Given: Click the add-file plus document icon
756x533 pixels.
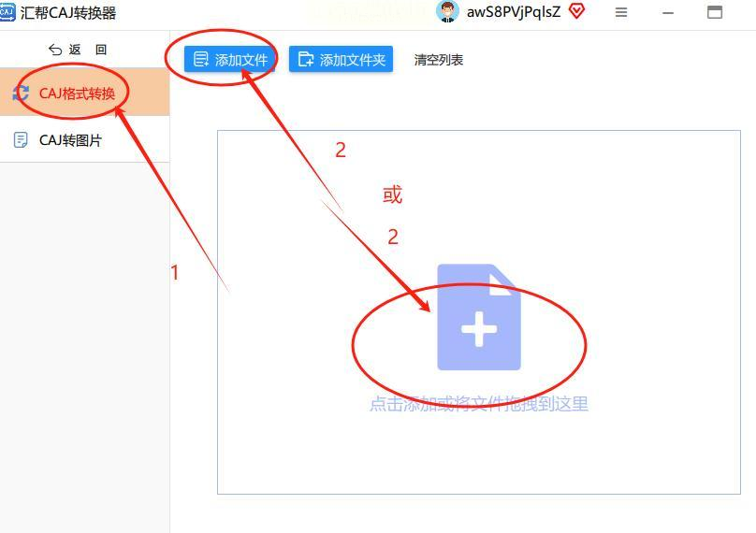Looking at the screenshot, I should pyautogui.click(x=479, y=317).
